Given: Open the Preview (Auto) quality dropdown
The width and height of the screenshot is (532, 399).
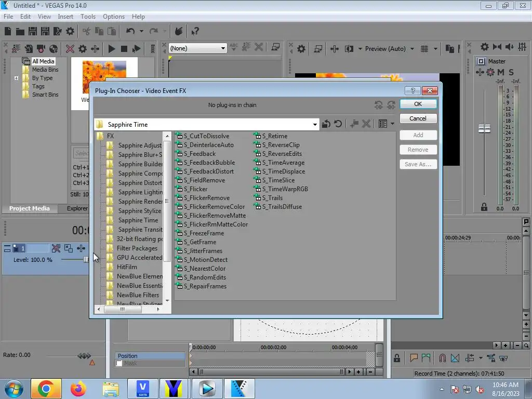Looking at the screenshot, I should tap(412, 49).
